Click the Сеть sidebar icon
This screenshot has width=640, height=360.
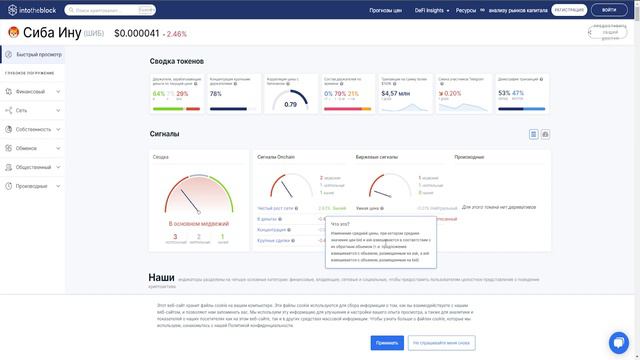click(x=9, y=110)
